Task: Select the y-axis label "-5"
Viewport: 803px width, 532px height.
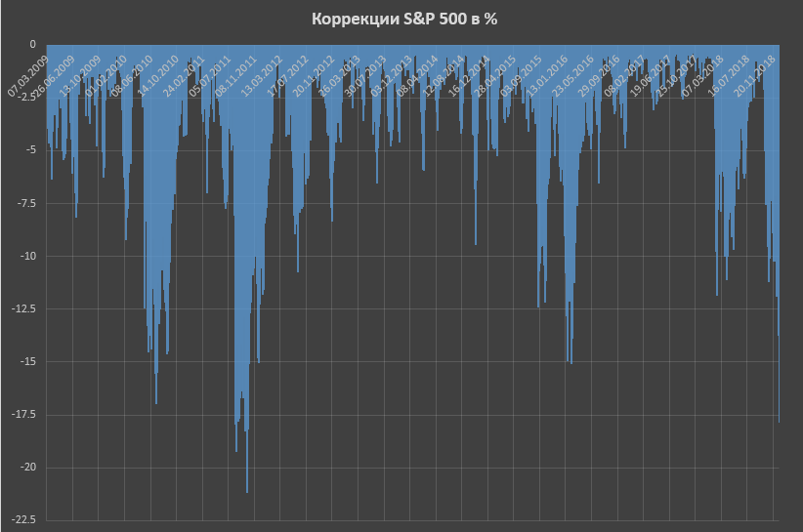Action: [30, 150]
